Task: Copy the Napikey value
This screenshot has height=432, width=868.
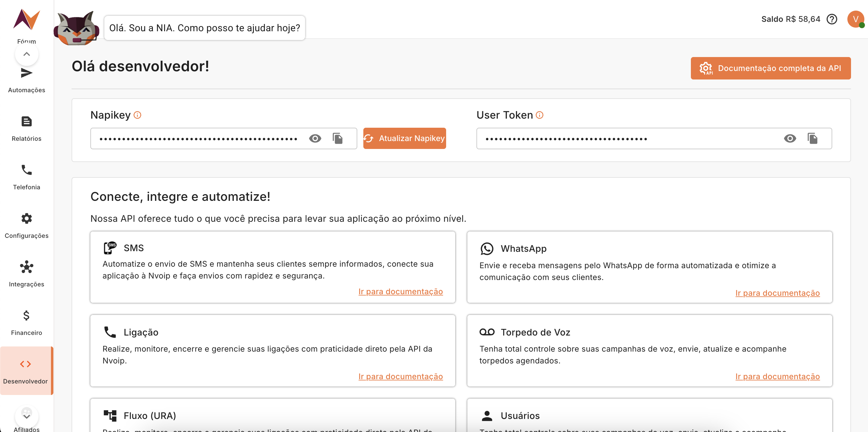Action: click(x=337, y=139)
